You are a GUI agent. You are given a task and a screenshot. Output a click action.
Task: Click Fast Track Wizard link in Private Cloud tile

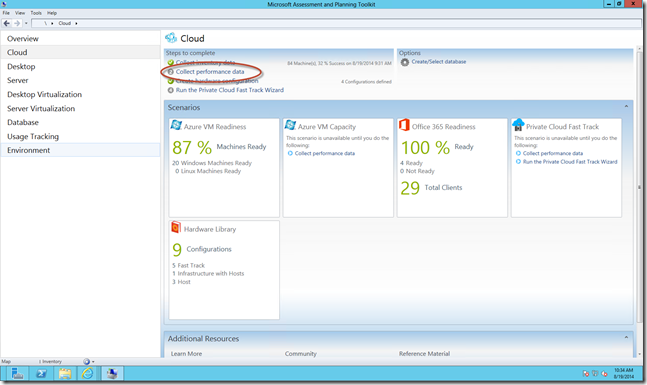(x=570, y=162)
